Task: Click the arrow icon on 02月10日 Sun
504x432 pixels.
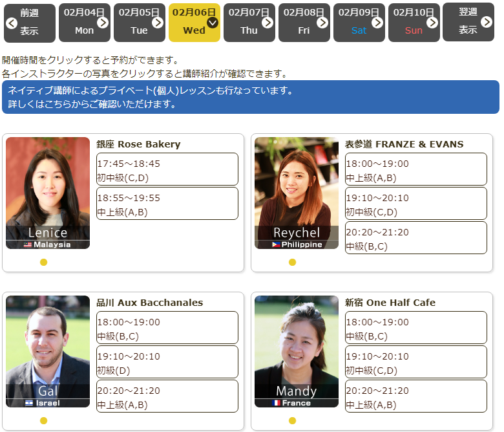Action: 432,23
